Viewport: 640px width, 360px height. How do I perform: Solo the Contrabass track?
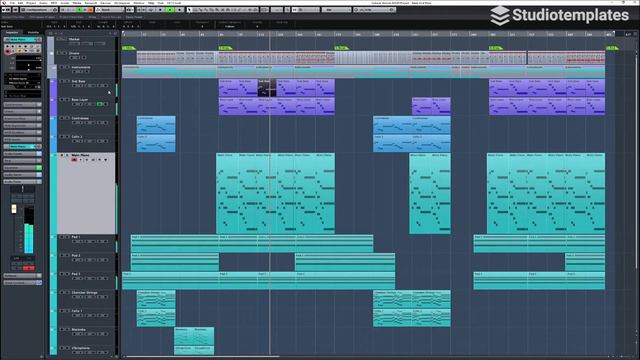(67, 118)
